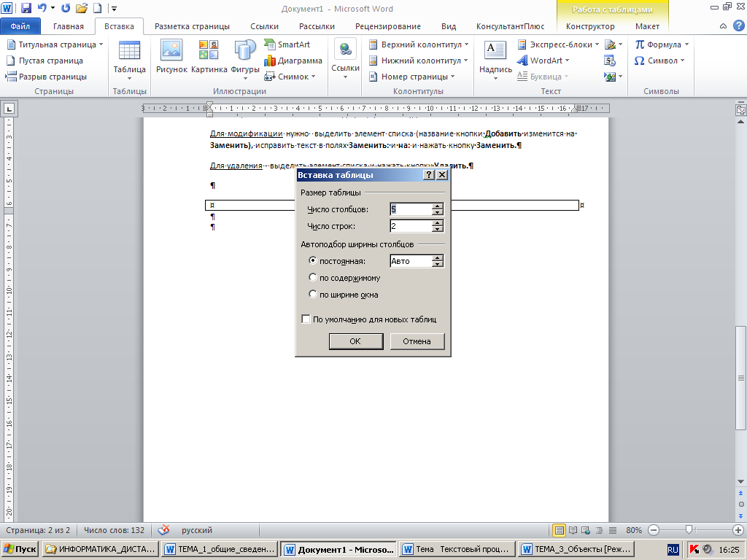Undo last action in quick access toolbar

42,8
